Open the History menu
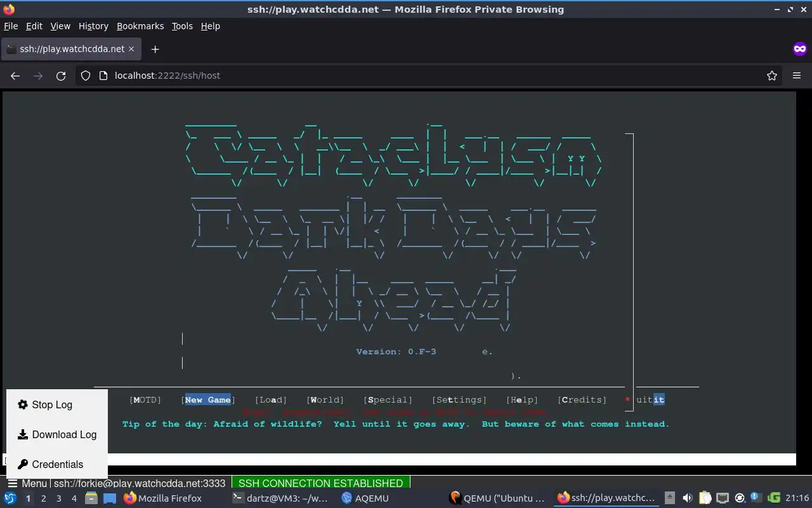812x508 pixels. pyautogui.click(x=93, y=26)
